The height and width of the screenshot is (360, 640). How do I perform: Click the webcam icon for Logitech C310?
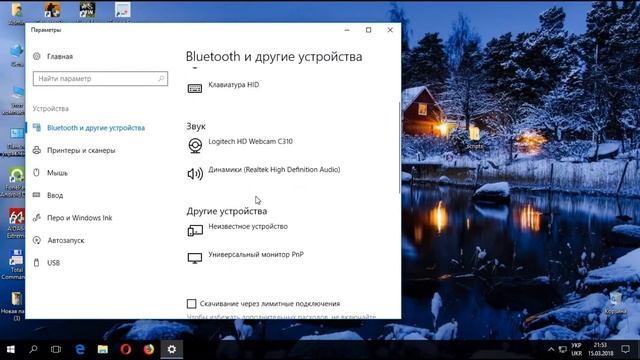click(195, 145)
